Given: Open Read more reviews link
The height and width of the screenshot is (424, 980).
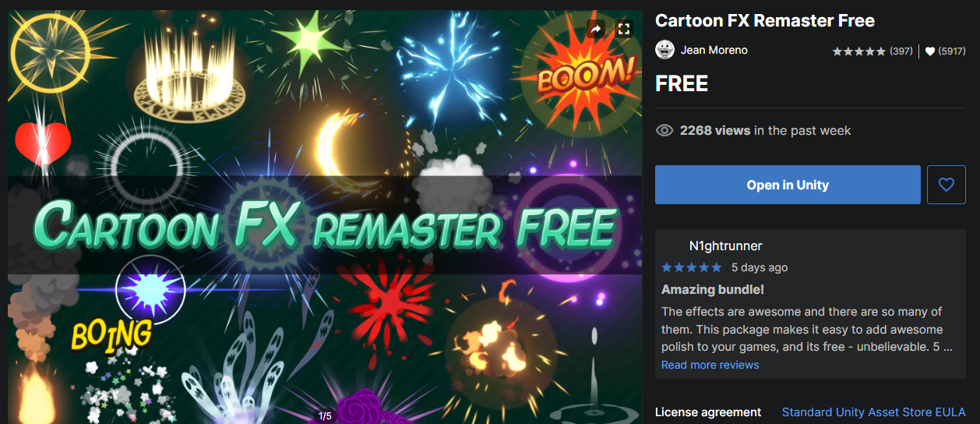Looking at the screenshot, I should (710, 365).
